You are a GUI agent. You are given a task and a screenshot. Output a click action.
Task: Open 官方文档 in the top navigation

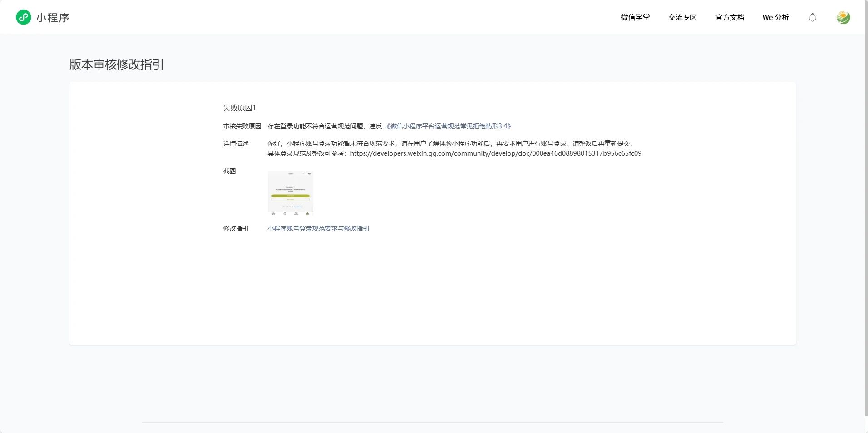click(x=730, y=17)
